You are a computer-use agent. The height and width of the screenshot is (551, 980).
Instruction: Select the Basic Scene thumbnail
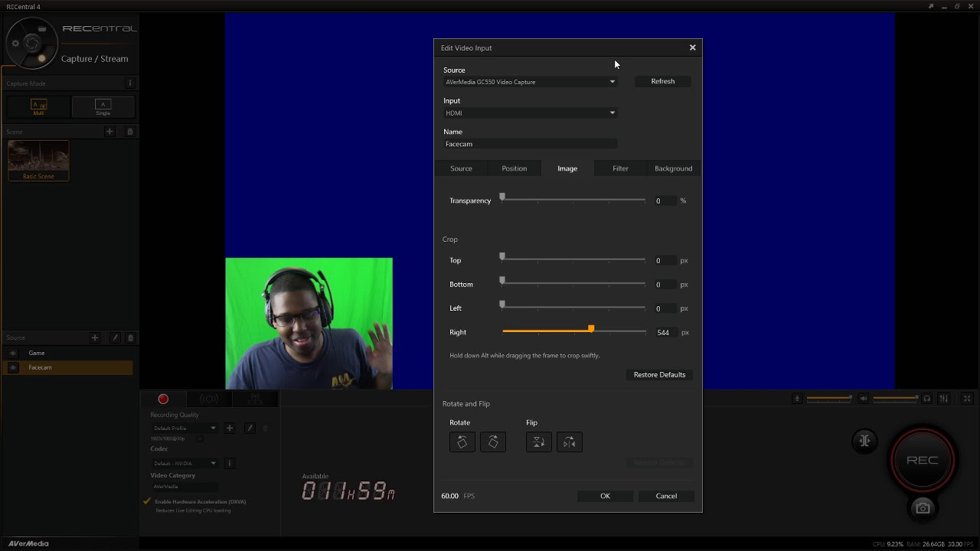coord(38,161)
